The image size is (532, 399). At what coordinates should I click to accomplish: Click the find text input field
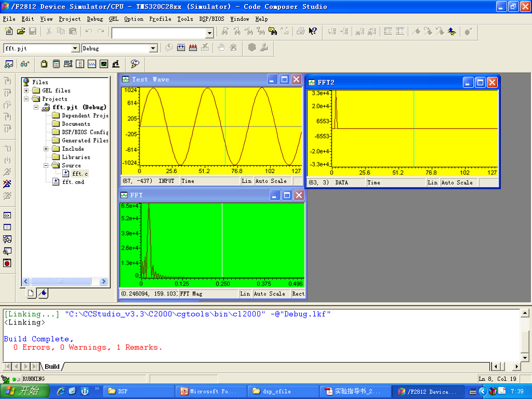tap(159, 33)
